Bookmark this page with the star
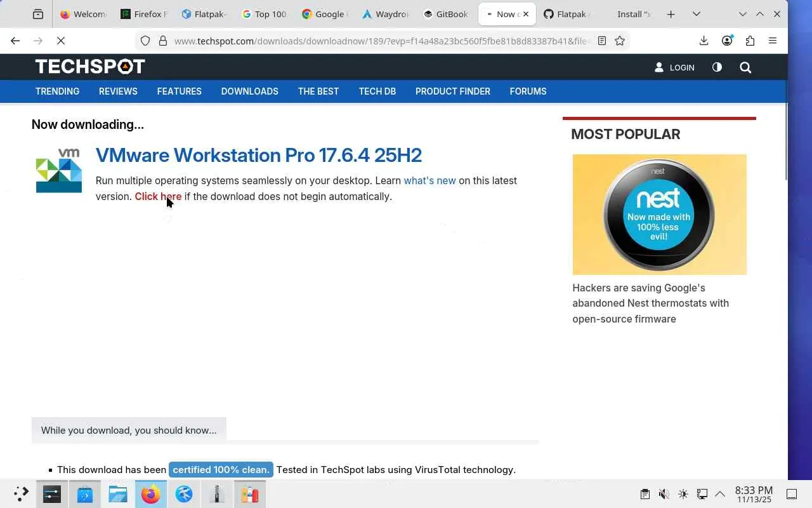The image size is (812, 508). [x=620, y=41]
